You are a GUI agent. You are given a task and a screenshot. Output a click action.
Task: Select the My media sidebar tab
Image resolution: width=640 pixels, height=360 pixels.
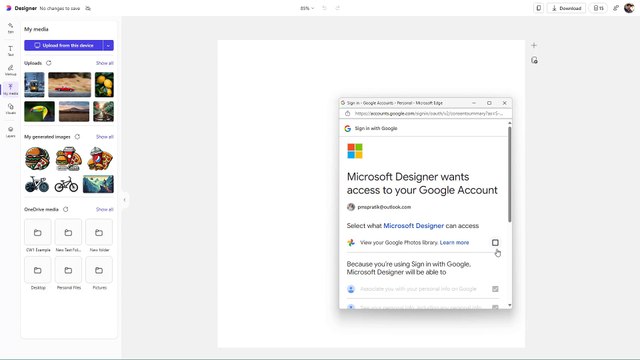pyautogui.click(x=11, y=89)
